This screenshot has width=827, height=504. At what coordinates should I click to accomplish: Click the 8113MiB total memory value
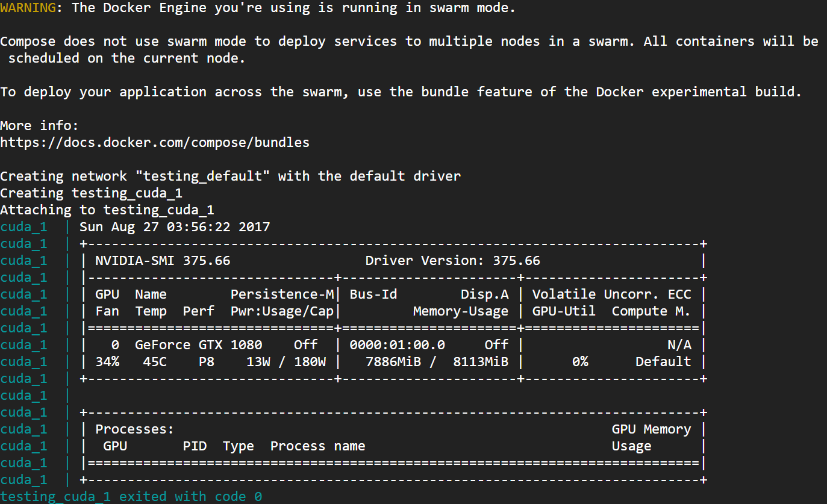pos(481,362)
